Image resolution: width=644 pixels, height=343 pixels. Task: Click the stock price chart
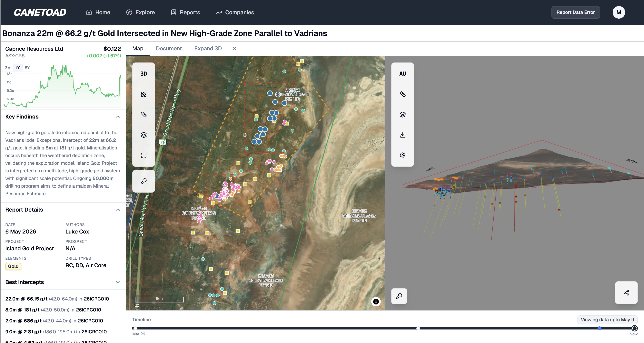[63, 86]
